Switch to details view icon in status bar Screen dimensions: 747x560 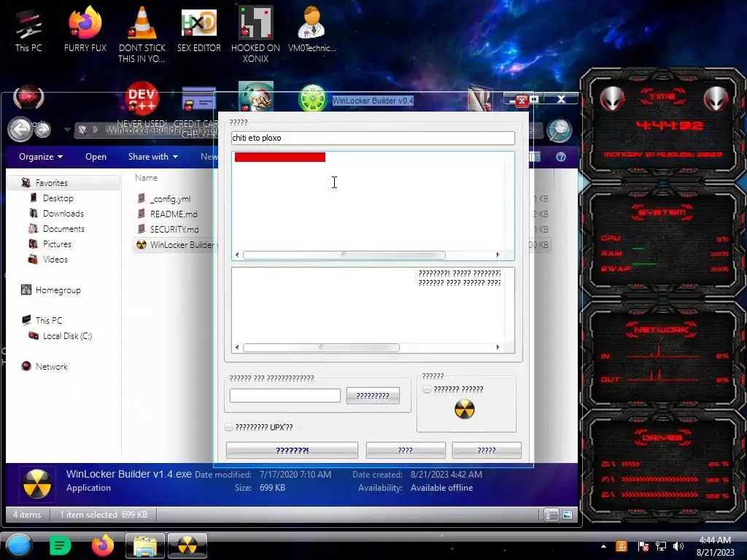point(551,515)
